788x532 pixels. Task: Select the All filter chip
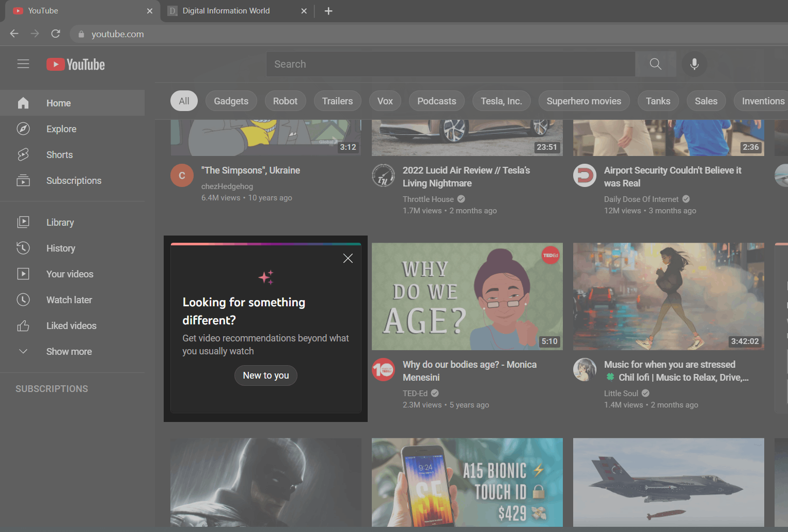coord(184,101)
